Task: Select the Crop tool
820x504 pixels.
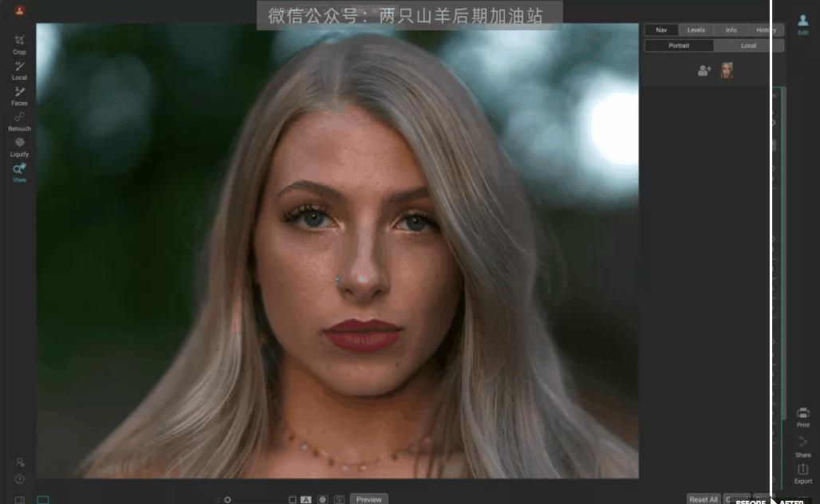Action: coord(19,45)
